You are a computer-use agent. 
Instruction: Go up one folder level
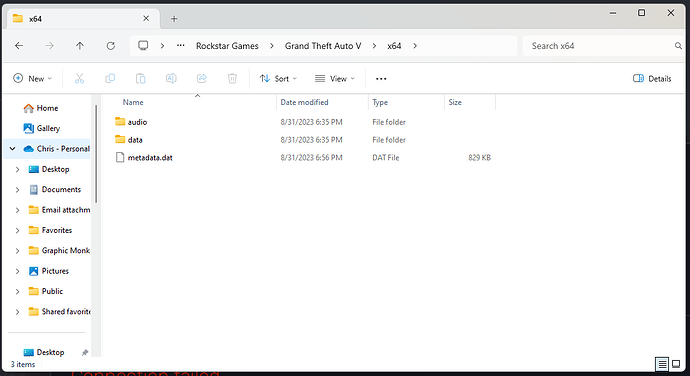(80, 46)
